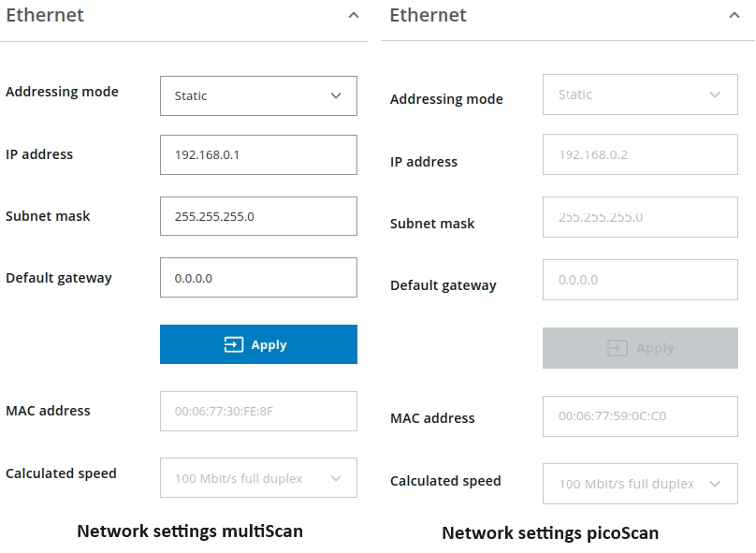Click MAC address field 00:06:77:59:0C:C0
This screenshot has height=553, width=756.
pyautogui.click(x=640, y=416)
